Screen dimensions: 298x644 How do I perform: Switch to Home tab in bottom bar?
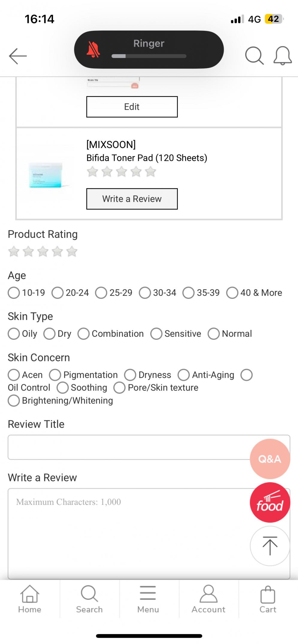pyautogui.click(x=29, y=599)
